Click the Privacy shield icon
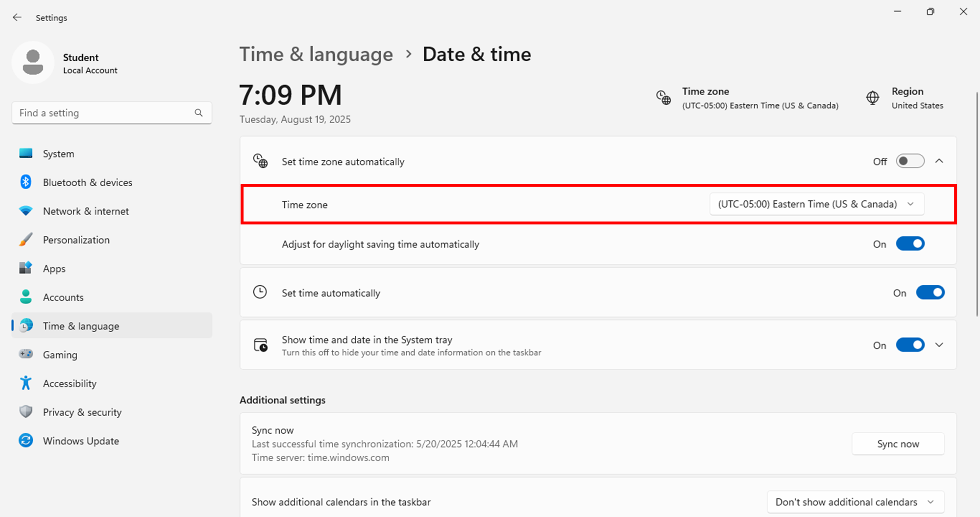The width and height of the screenshot is (980, 517). click(x=25, y=412)
